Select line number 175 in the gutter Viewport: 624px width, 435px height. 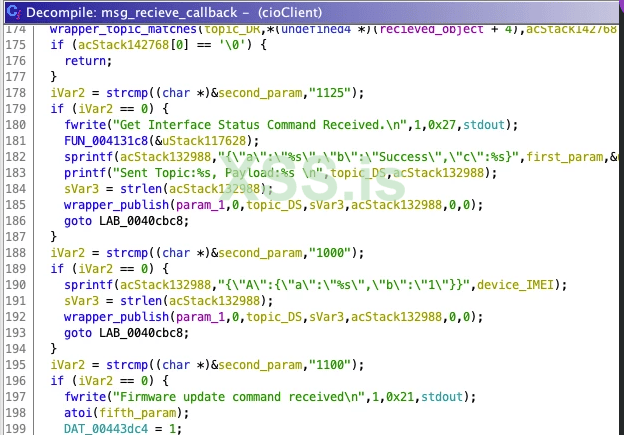coord(16,45)
